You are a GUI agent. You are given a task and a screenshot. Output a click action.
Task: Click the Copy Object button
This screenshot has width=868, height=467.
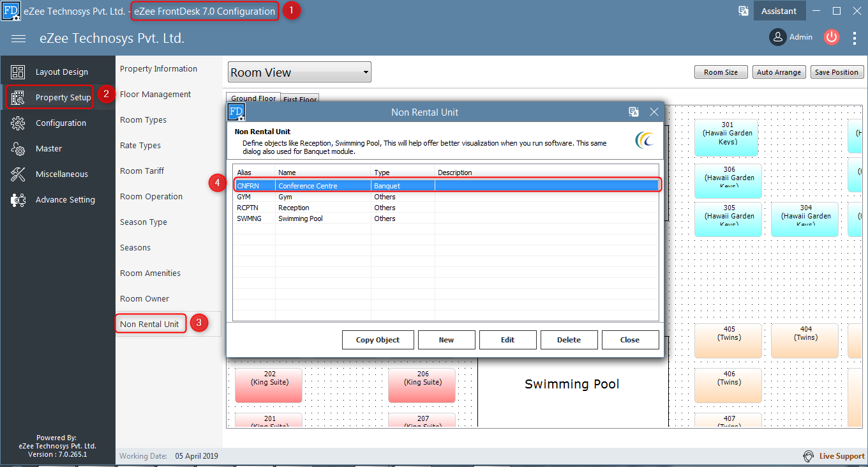[378, 340]
